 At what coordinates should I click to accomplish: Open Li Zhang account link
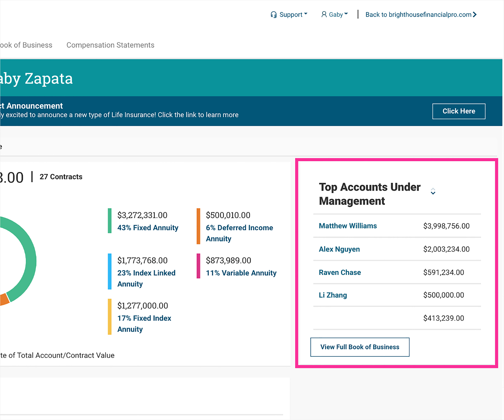(x=333, y=295)
